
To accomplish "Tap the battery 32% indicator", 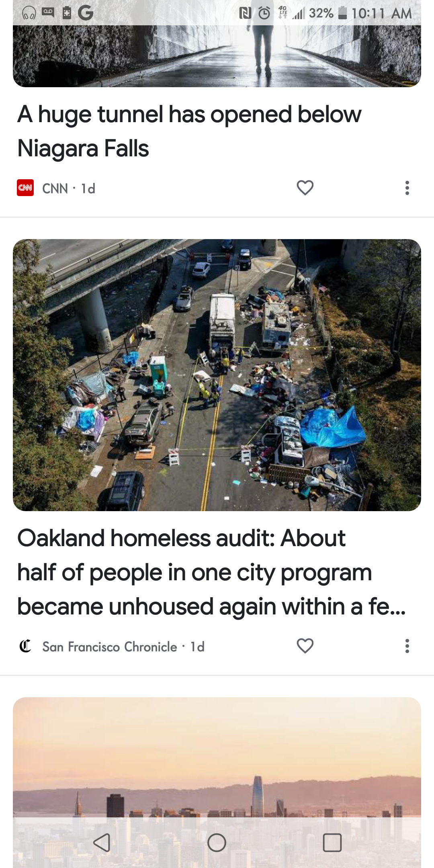I will pos(328,13).
